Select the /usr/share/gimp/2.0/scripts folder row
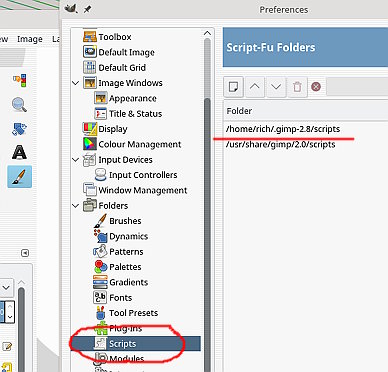Screen dimensions: 388x372 [306, 144]
